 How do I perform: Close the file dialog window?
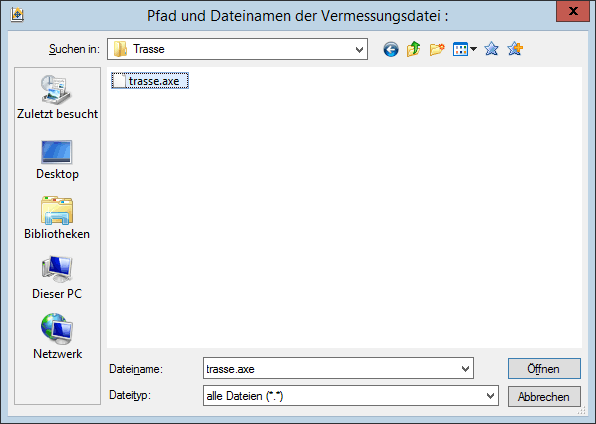tap(573, 11)
